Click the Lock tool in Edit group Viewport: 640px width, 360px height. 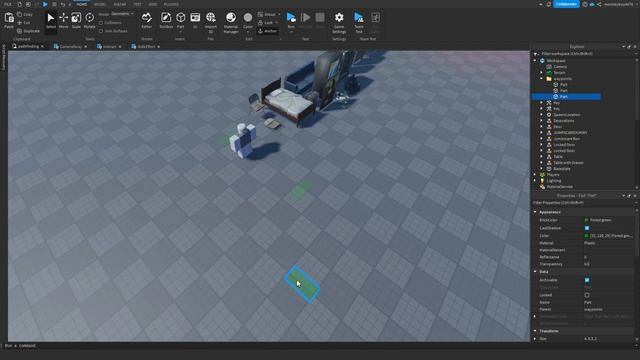267,23
